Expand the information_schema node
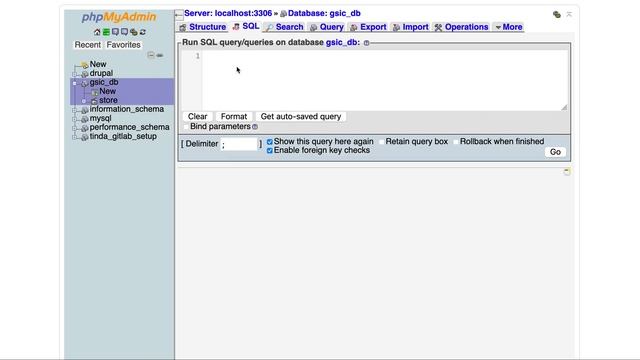 coord(75,110)
